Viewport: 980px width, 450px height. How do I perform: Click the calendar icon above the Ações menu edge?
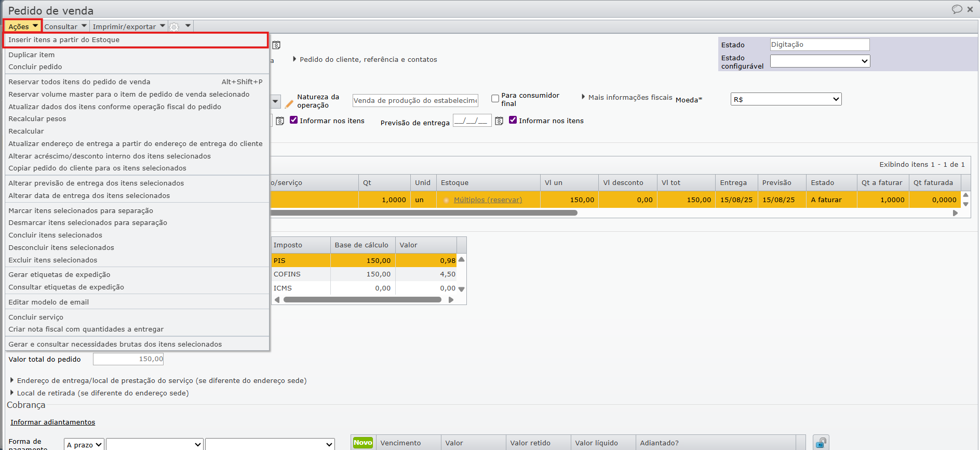276,45
